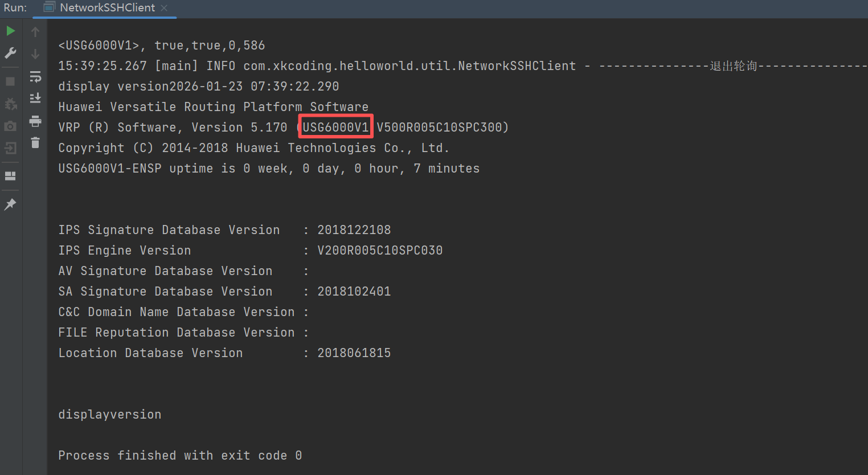Close the NetworkSSHClient tab
This screenshot has height=475, width=868.
(164, 8)
